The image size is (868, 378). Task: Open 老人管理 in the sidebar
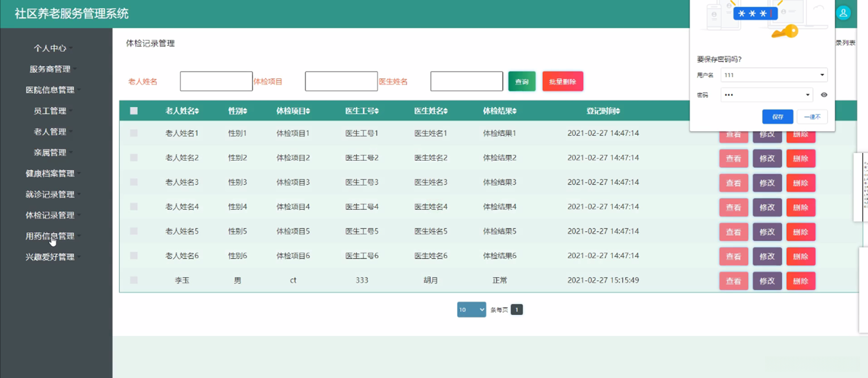(x=50, y=132)
